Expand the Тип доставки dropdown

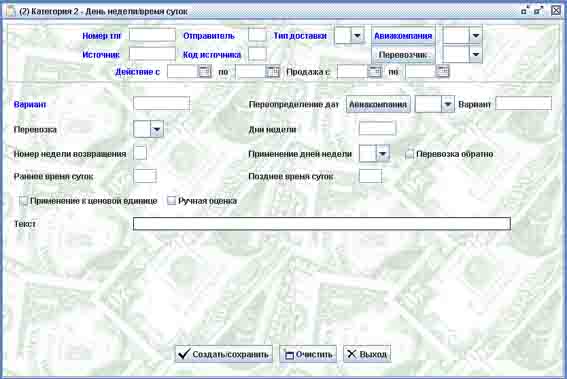coord(357,35)
